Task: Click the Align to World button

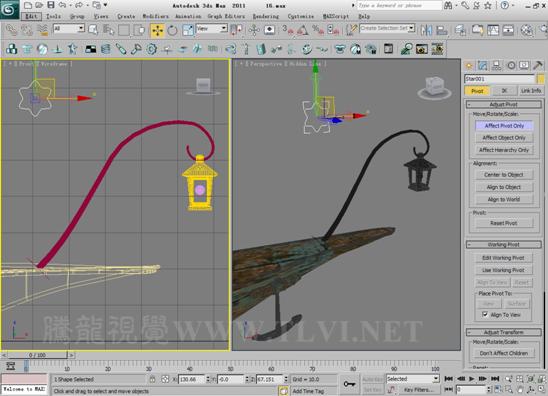Action: click(504, 200)
